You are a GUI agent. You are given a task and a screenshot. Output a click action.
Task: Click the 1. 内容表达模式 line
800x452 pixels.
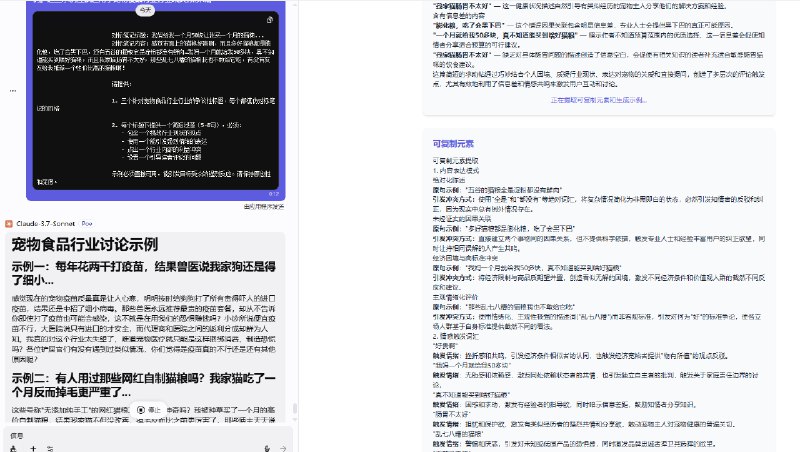[x=456, y=170]
